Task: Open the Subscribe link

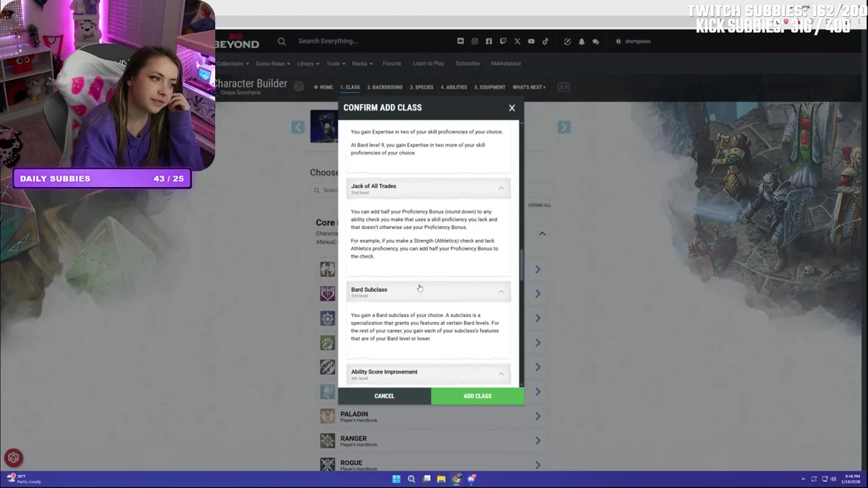Action: pos(467,64)
